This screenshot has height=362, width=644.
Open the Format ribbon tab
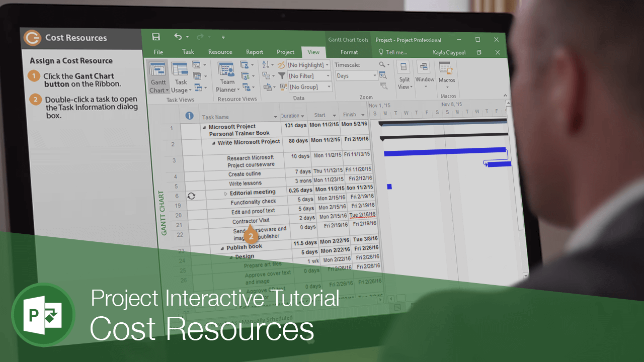(x=349, y=52)
